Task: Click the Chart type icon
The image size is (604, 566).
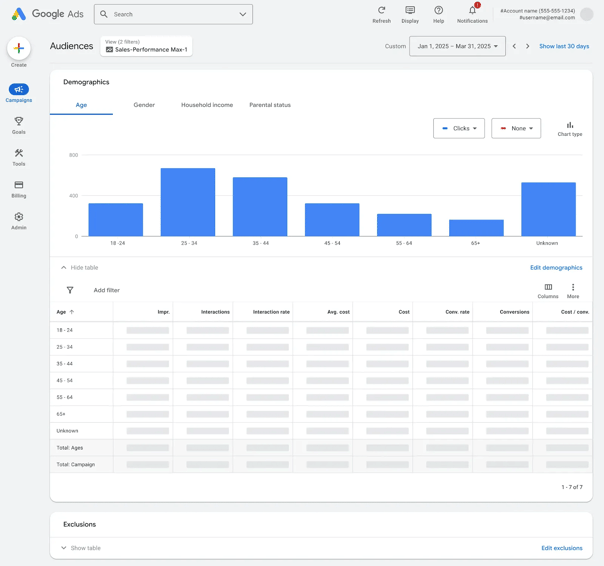Action: (570, 126)
